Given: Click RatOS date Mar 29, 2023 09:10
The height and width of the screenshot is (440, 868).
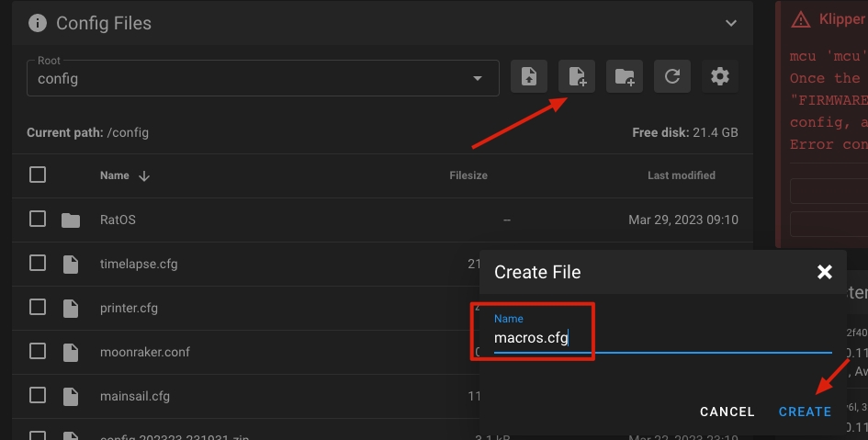Looking at the screenshot, I should tap(683, 220).
